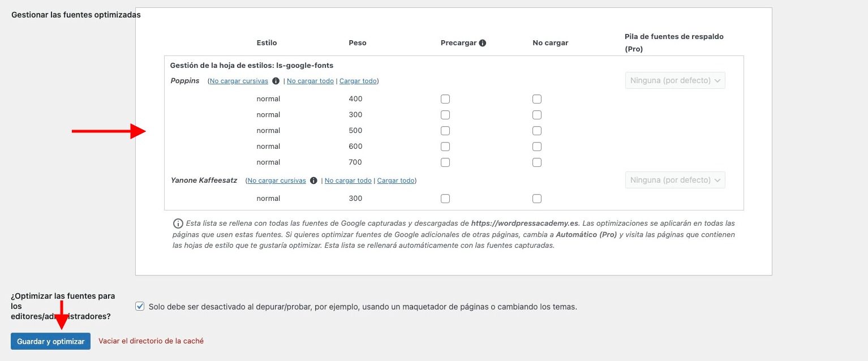
Task: Click the info icon in the Yanone Kaffeesatz row
Action: (x=313, y=180)
